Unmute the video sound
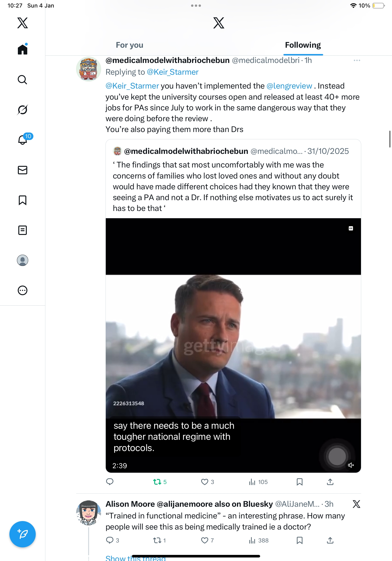Image resolution: width=392 pixels, height=561 pixels. click(x=351, y=465)
